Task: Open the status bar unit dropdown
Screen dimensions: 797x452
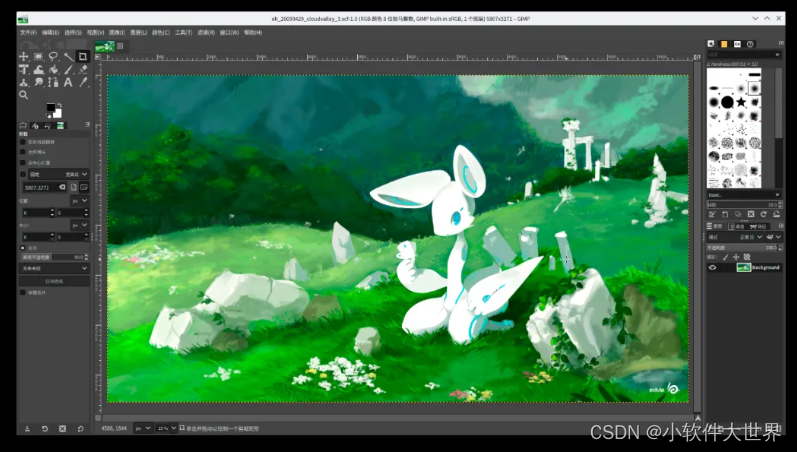Action: coord(143,428)
